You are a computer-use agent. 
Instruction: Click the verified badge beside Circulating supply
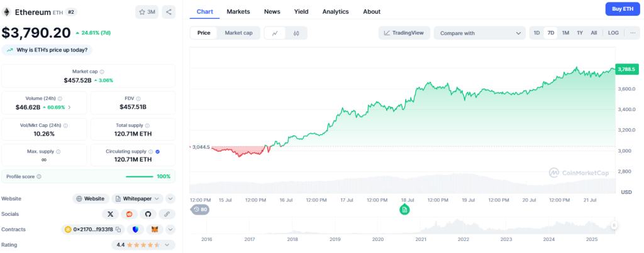tap(158, 151)
